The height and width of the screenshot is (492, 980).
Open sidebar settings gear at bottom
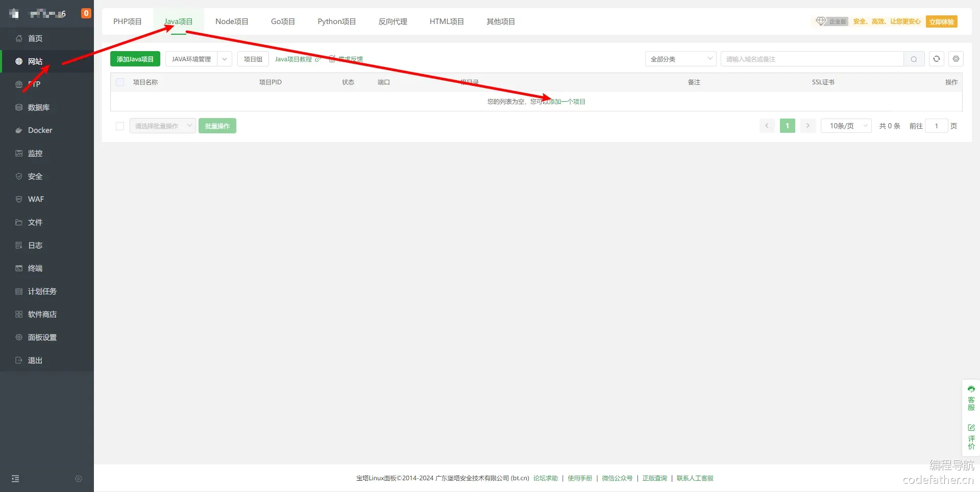78,479
